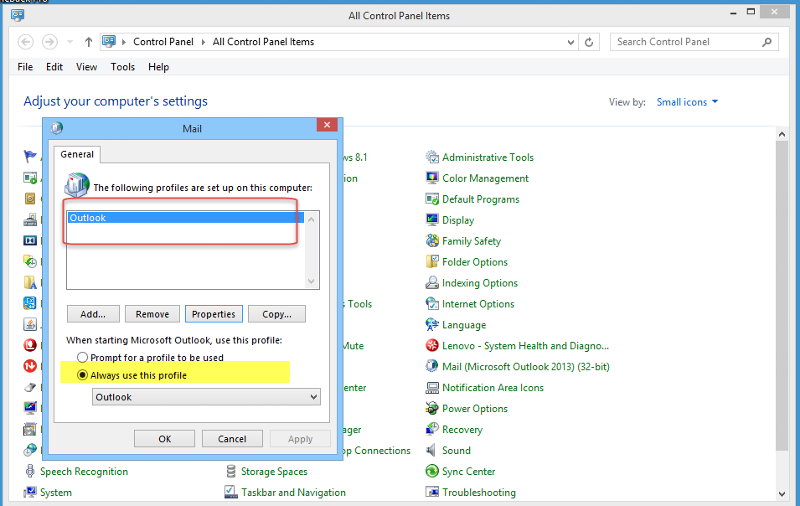The width and height of the screenshot is (800, 506).
Task: Open the address bar history dropdown arrow
Action: [571, 42]
